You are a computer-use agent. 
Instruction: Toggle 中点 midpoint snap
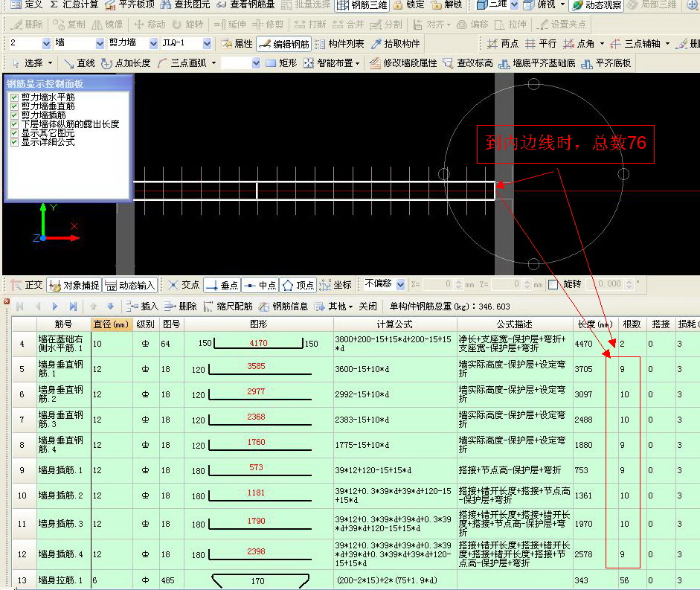pos(260,284)
